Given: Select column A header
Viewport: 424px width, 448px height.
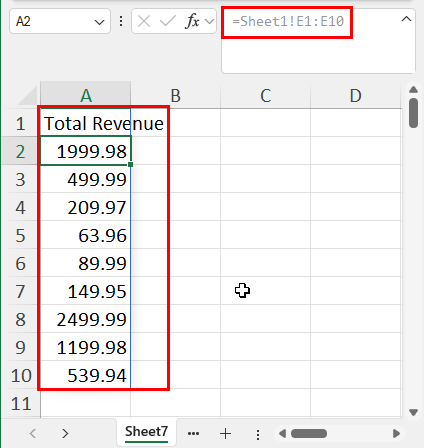Looking at the screenshot, I should (86, 95).
